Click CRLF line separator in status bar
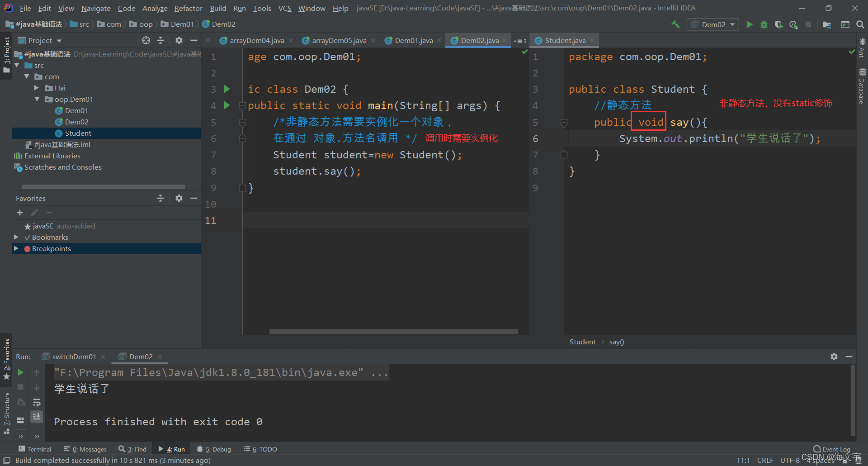The image size is (868, 466). point(765,460)
